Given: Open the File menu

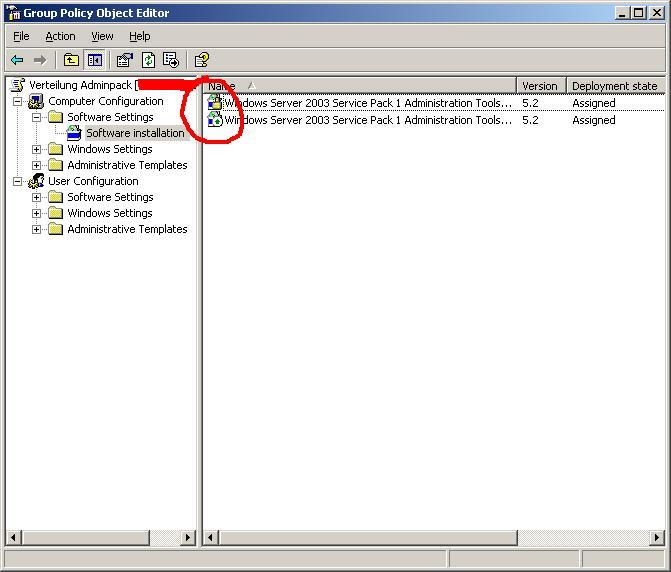Looking at the screenshot, I should (21, 36).
